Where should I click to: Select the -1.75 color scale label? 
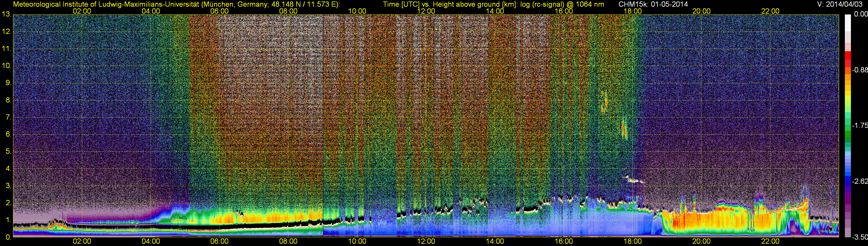pyautogui.click(x=859, y=126)
